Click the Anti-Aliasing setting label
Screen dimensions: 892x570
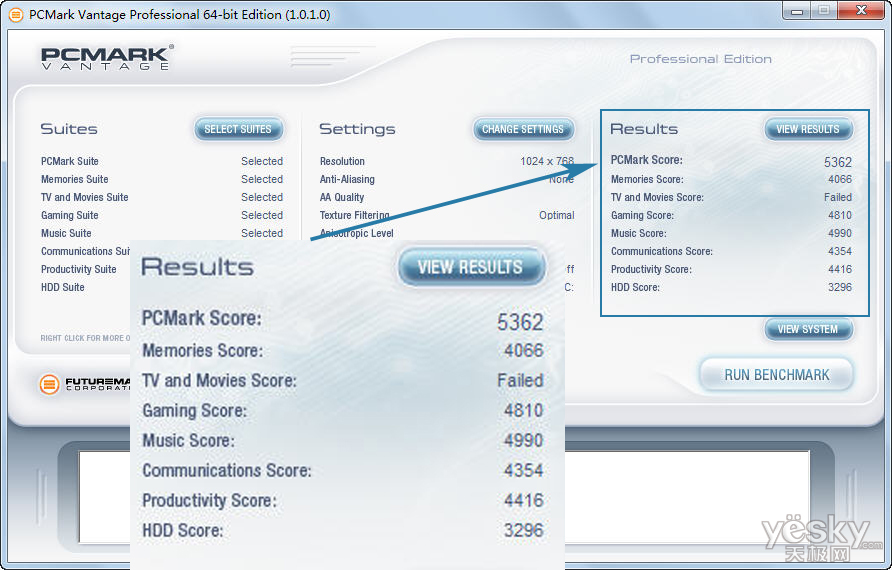coord(347,179)
